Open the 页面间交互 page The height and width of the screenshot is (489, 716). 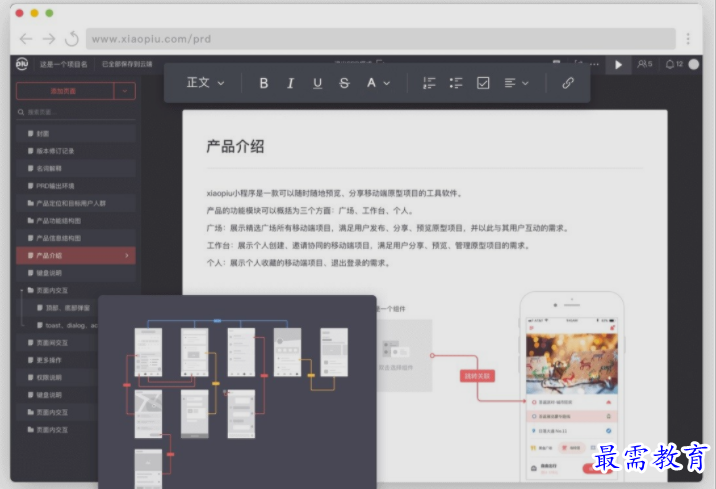coord(57,343)
